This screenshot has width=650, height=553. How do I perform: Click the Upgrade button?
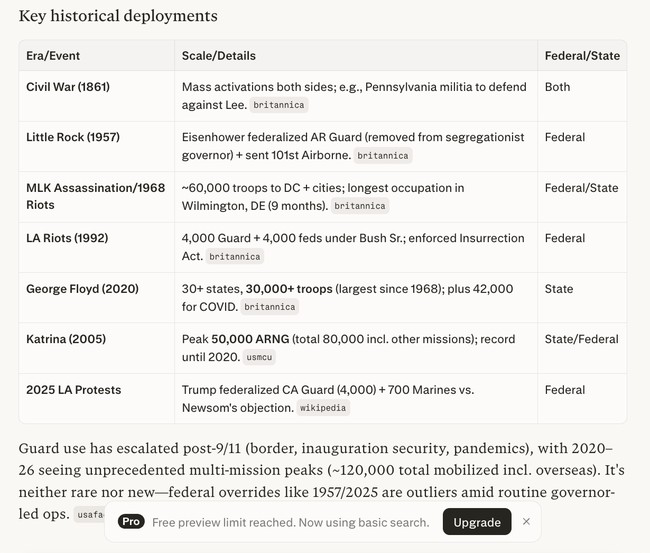coord(477,522)
